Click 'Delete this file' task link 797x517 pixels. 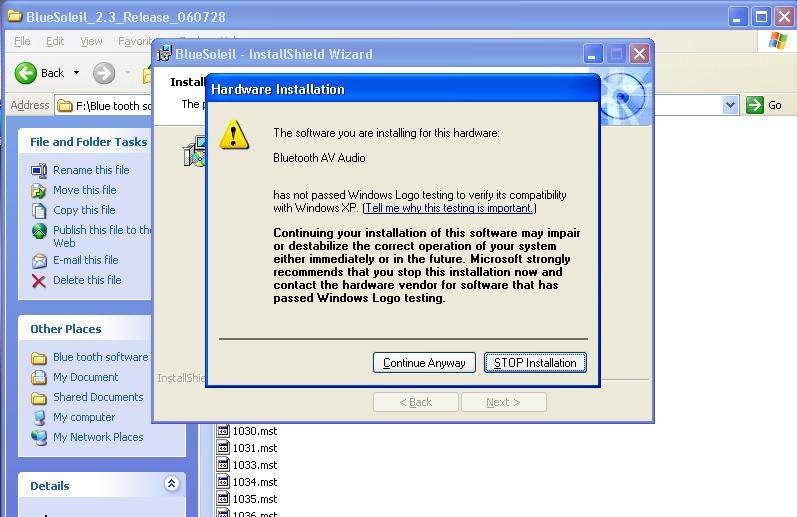click(x=87, y=280)
